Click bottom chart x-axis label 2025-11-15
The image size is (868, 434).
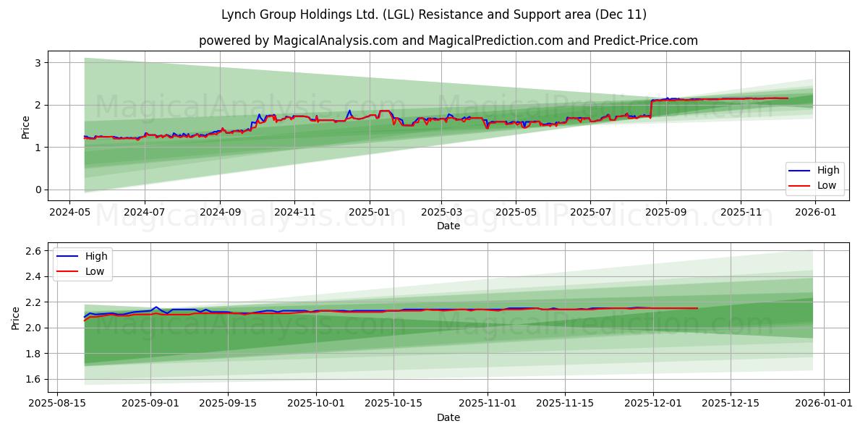[x=565, y=405]
